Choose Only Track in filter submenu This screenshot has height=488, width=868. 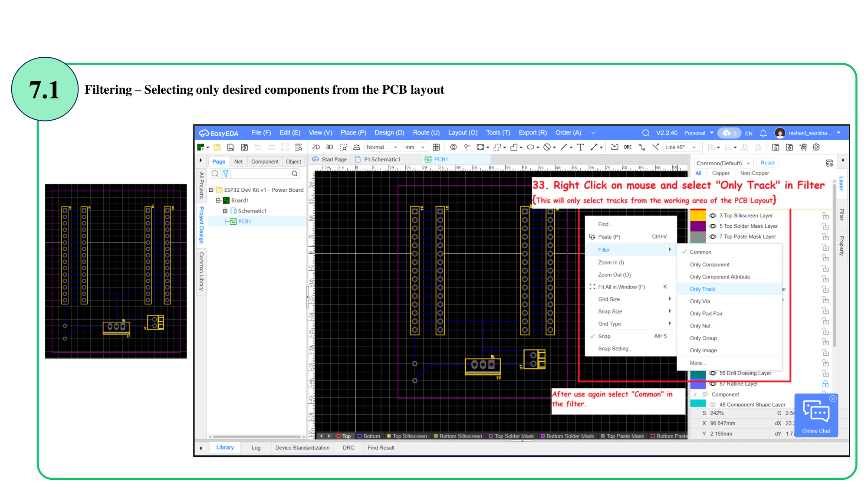730,289
